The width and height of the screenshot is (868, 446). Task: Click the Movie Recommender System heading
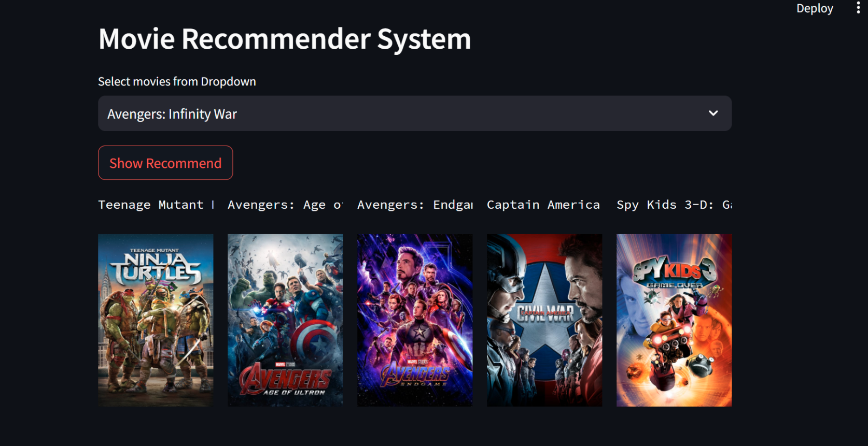285,39
